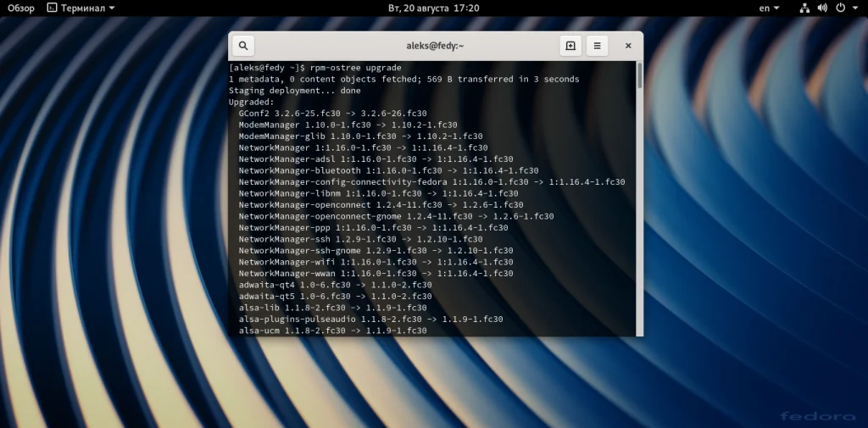This screenshot has height=428, width=868.
Task: Click the adwaita-qt5 package line
Action: 336,297
